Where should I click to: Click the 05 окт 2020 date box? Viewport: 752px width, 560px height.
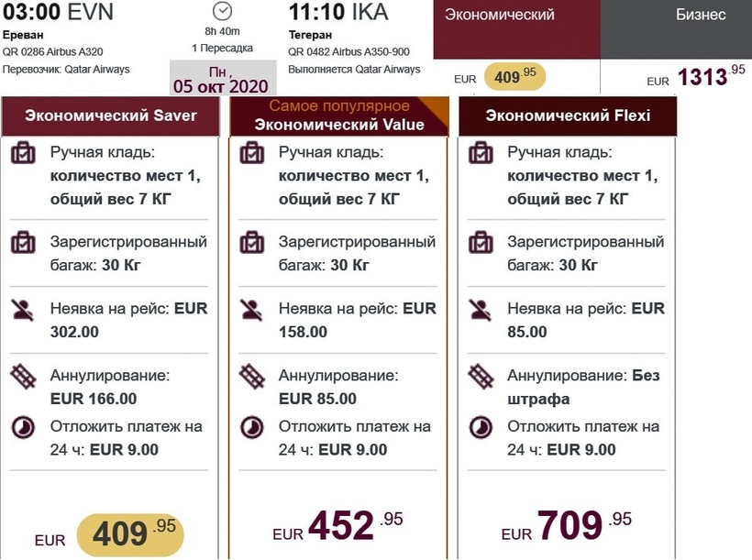pos(222,79)
